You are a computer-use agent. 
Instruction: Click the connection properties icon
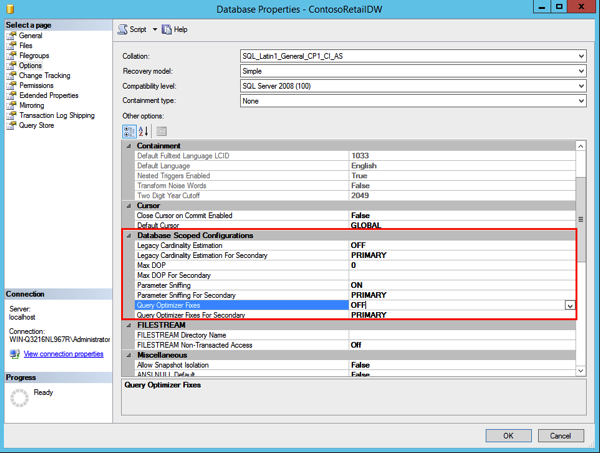15,354
